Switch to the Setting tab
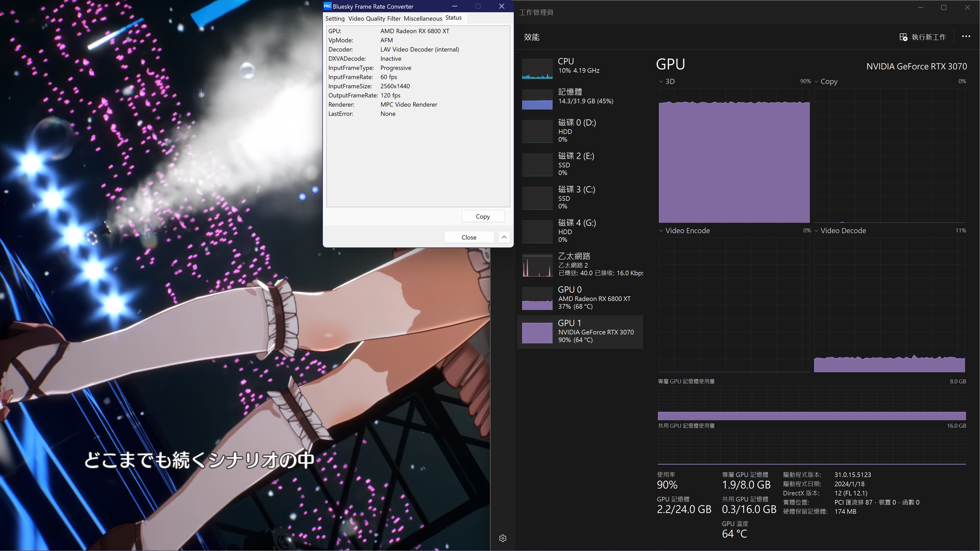 click(335, 18)
